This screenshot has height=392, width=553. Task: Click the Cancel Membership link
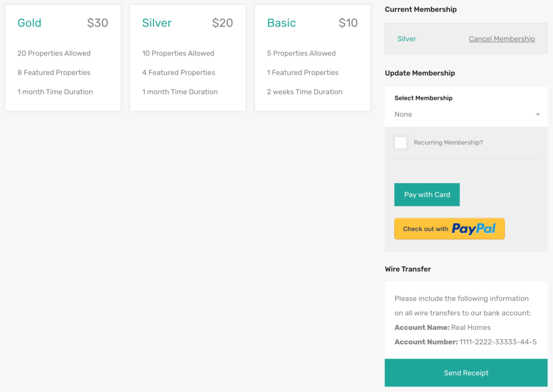point(502,39)
